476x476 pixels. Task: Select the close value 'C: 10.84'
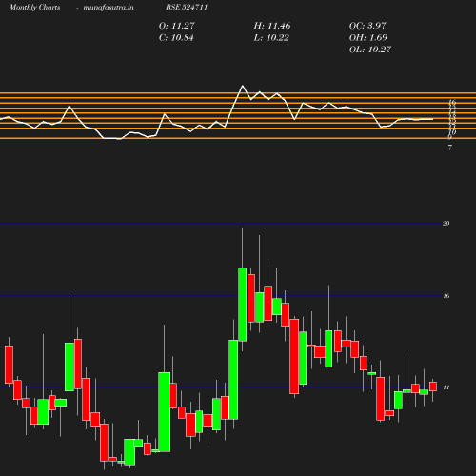point(176,38)
